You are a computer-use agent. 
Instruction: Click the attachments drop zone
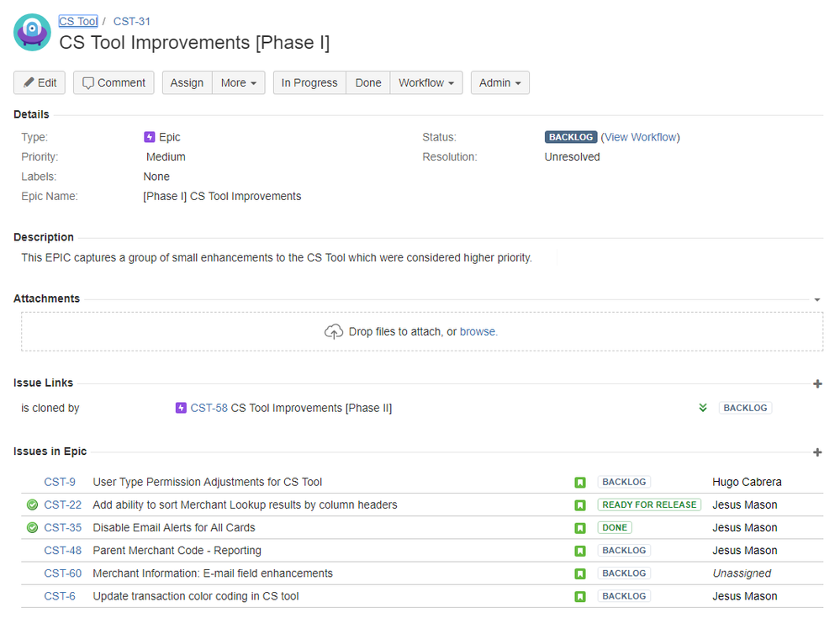click(422, 331)
